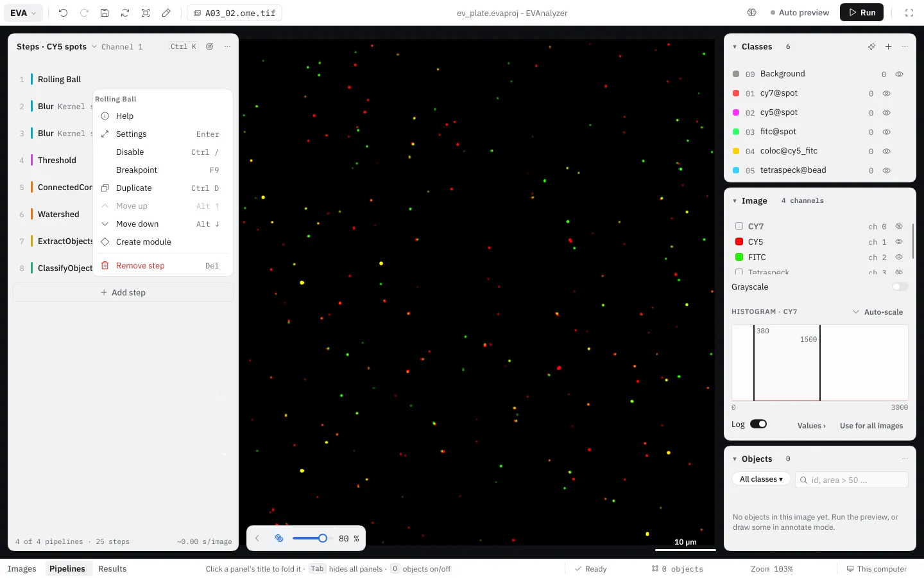Collapse the overlay bar with the left chevron
Image resolution: width=924 pixels, height=578 pixels.
coord(257,538)
